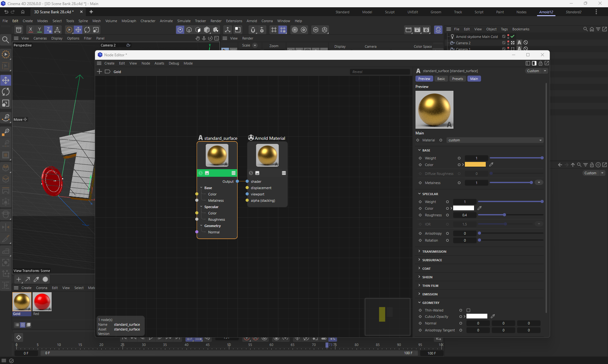Toggle visibility dots for Camera 2 object
Screen dimensions: 608x364
pos(508,43)
